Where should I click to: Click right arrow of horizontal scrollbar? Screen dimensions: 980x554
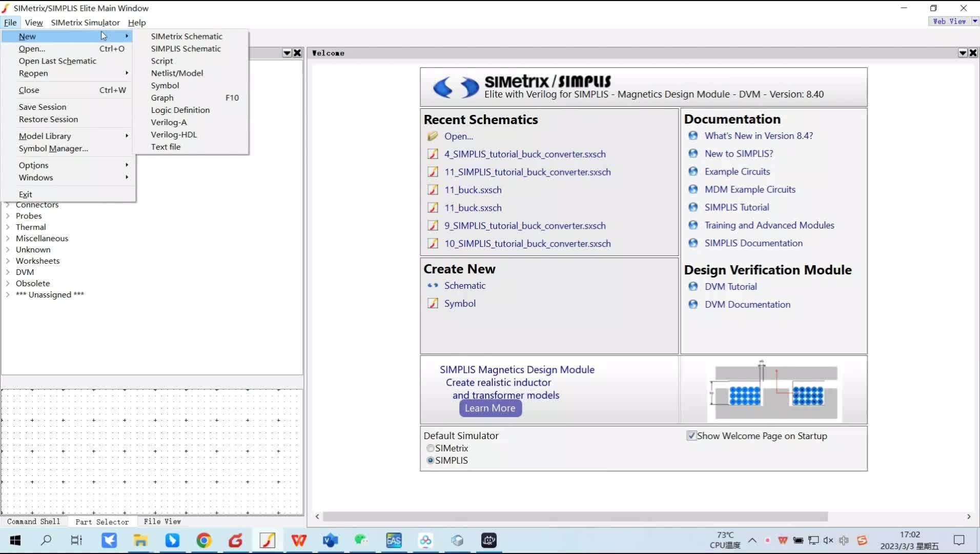[x=968, y=517]
